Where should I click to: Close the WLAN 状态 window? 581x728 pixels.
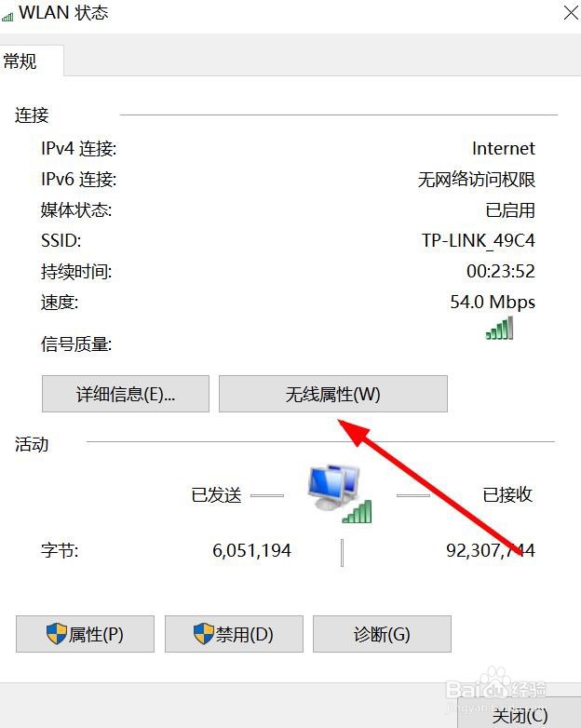click(x=572, y=12)
